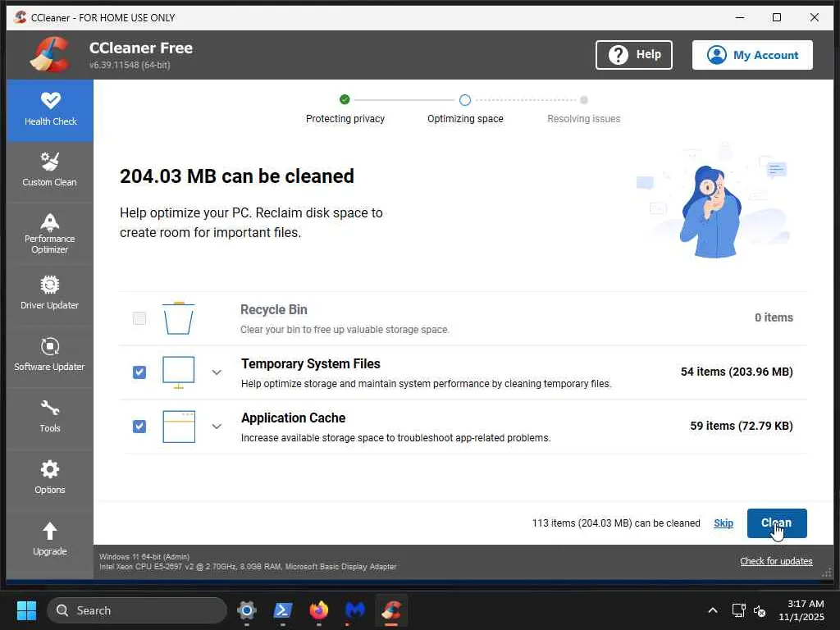
Task: Open the Health Check section
Action: pos(50,111)
